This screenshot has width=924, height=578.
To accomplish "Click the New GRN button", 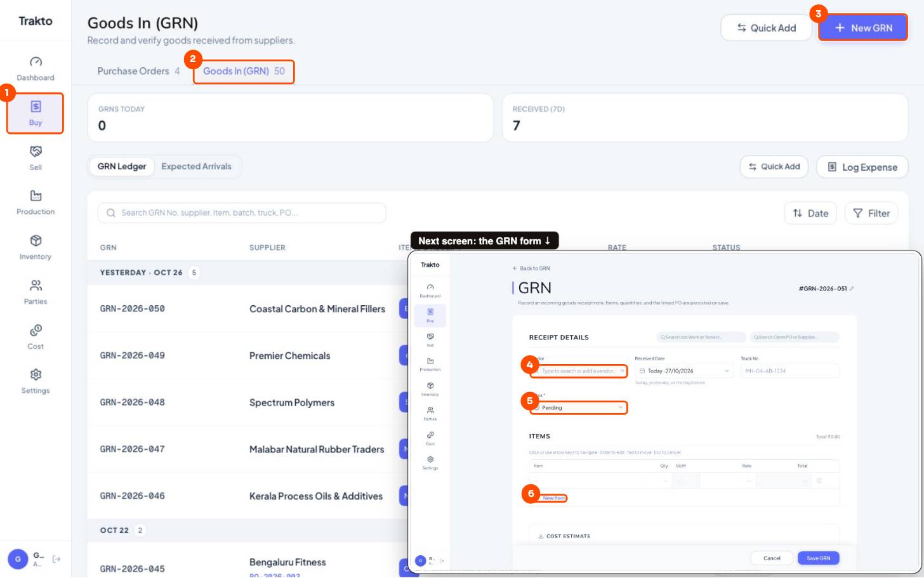I will [863, 28].
